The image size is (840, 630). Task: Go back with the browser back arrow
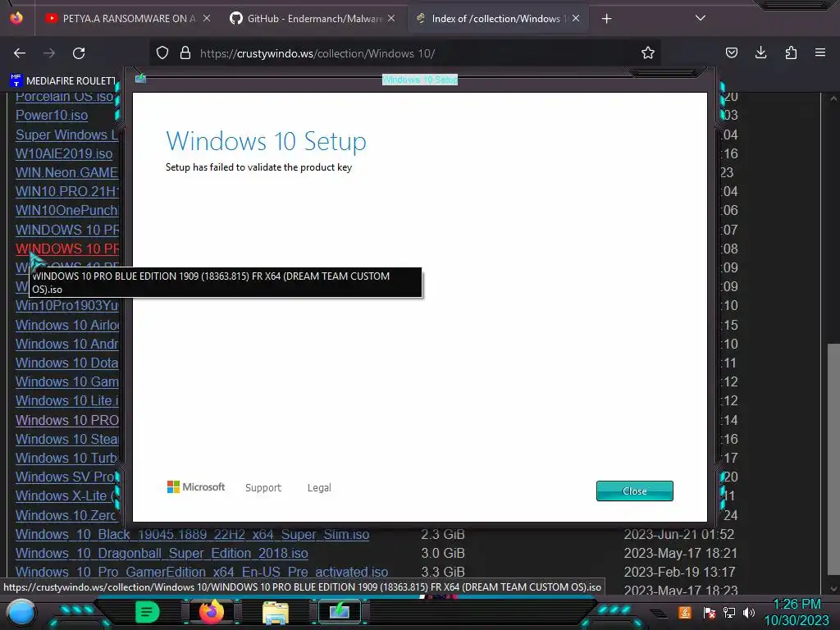(x=20, y=53)
